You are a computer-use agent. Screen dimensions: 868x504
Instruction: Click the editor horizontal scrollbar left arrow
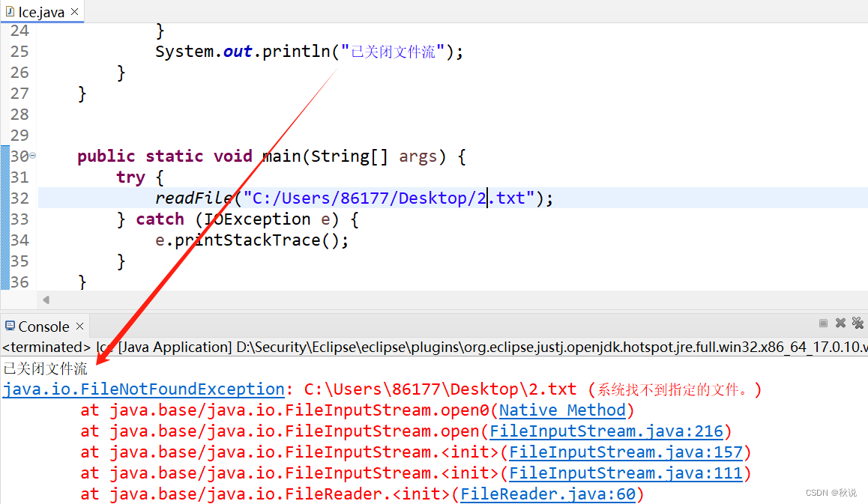[46, 300]
